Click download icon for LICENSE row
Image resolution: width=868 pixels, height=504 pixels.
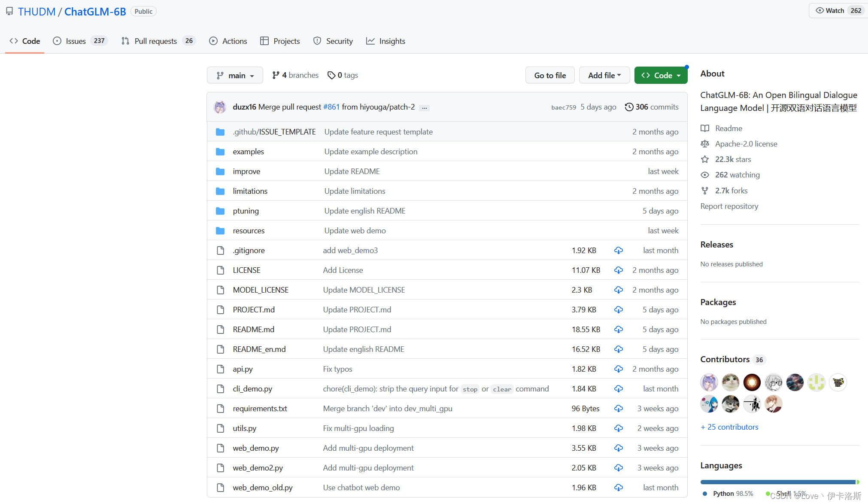618,270
